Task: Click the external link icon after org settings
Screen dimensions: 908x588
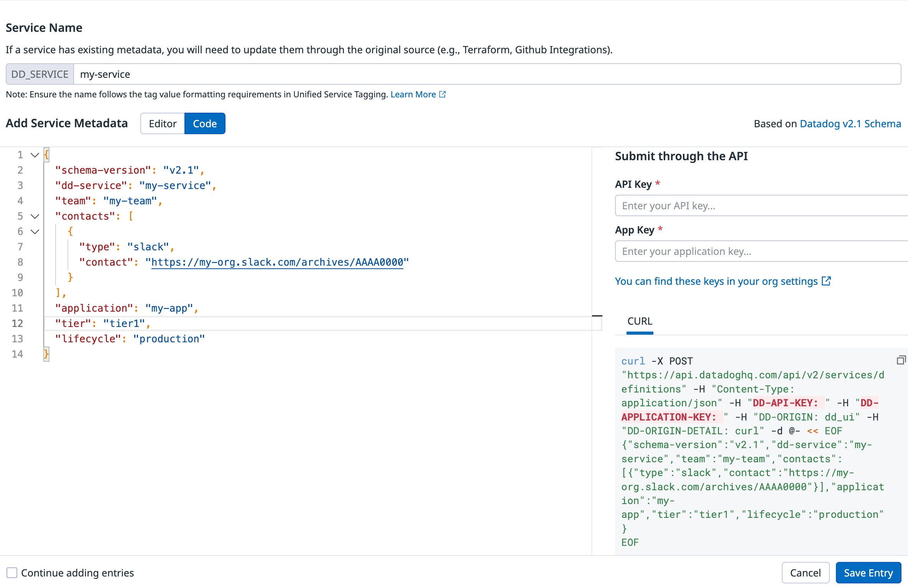Action: click(826, 281)
